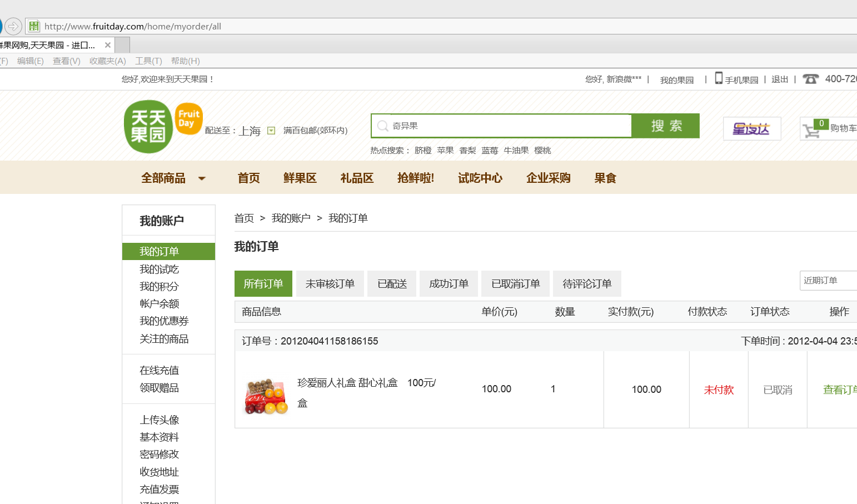
Task: Click the green 搜索 search button
Action: coord(666,126)
